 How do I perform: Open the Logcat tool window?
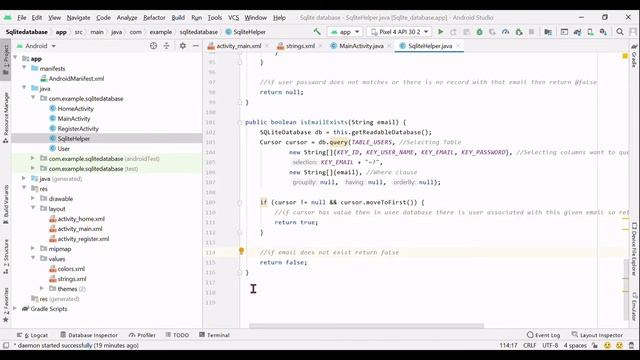pyautogui.click(x=33, y=335)
